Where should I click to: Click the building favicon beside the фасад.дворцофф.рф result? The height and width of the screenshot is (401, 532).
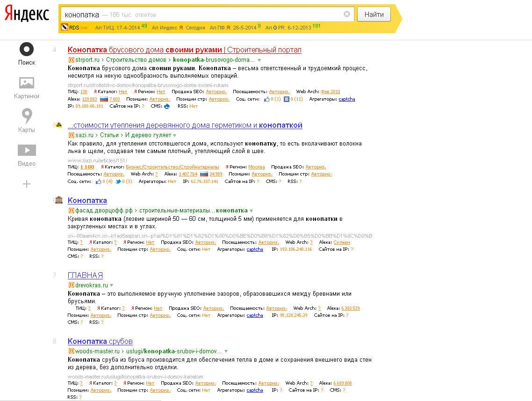[58, 200]
